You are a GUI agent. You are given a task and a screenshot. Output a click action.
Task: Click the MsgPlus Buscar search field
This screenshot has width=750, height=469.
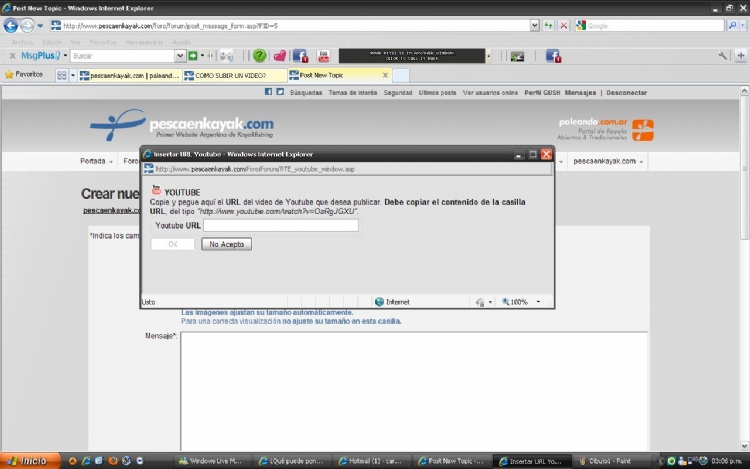[123, 56]
